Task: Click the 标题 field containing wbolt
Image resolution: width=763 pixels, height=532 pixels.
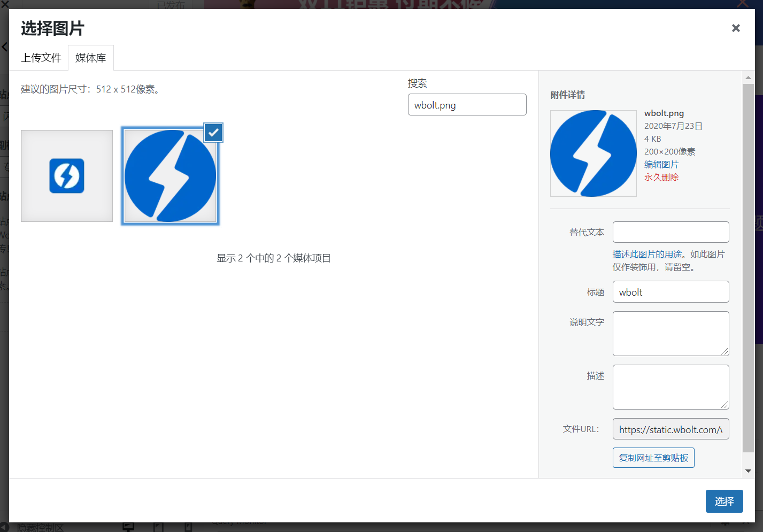Action: pyautogui.click(x=670, y=292)
